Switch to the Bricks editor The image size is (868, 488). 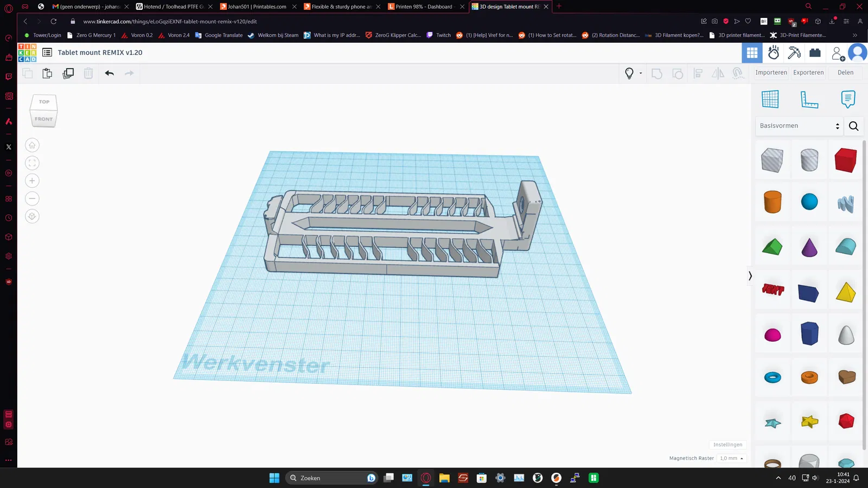pyautogui.click(x=815, y=53)
